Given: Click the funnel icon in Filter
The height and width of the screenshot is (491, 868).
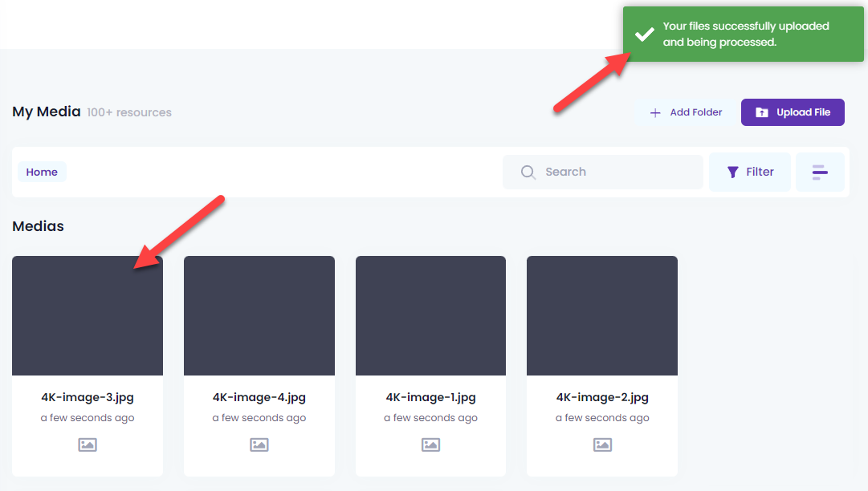Looking at the screenshot, I should [732, 172].
